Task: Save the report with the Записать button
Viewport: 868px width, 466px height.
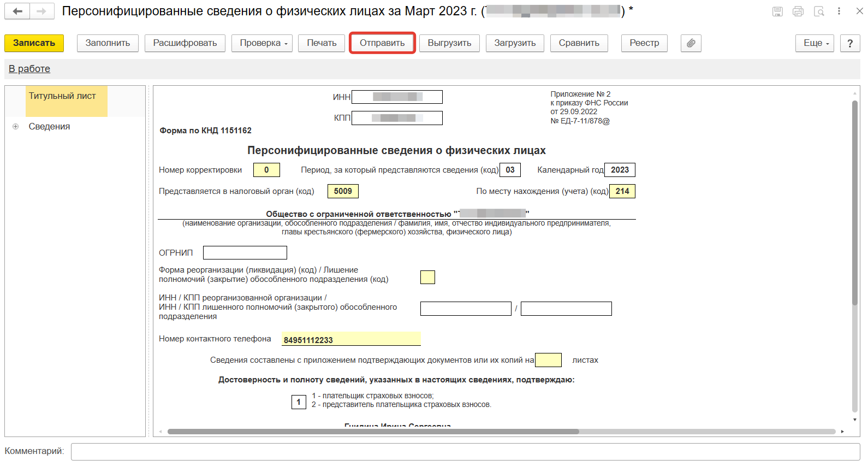Action: [x=34, y=43]
